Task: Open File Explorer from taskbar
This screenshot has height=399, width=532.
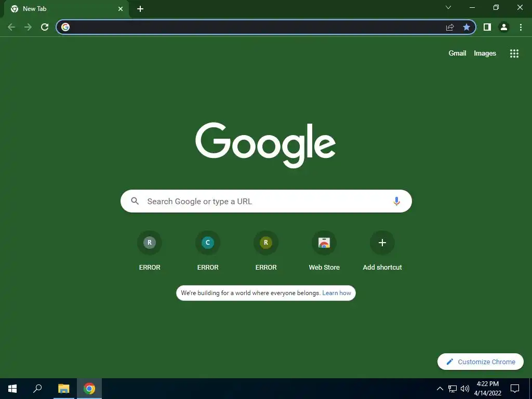Action: click(x=63, y=389)
